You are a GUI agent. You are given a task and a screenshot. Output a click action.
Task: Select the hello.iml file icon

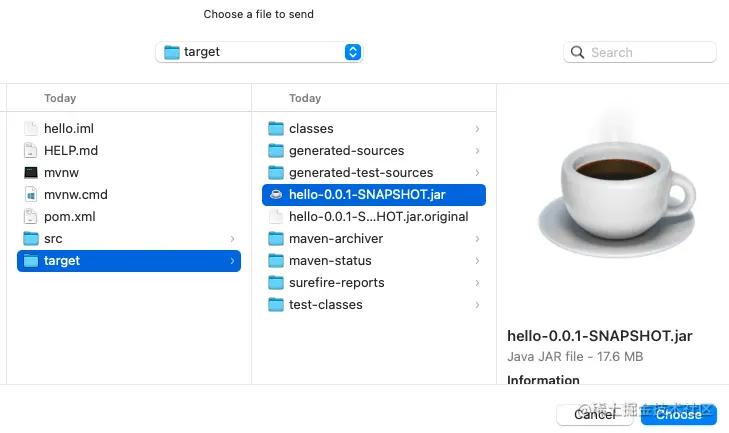31,128
